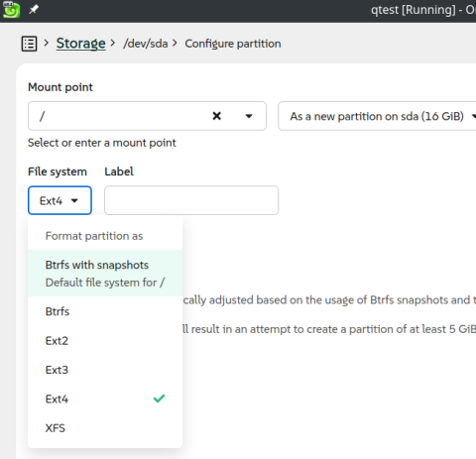
Task: Clear the mount point with X icon
Action: click(217, 116)
